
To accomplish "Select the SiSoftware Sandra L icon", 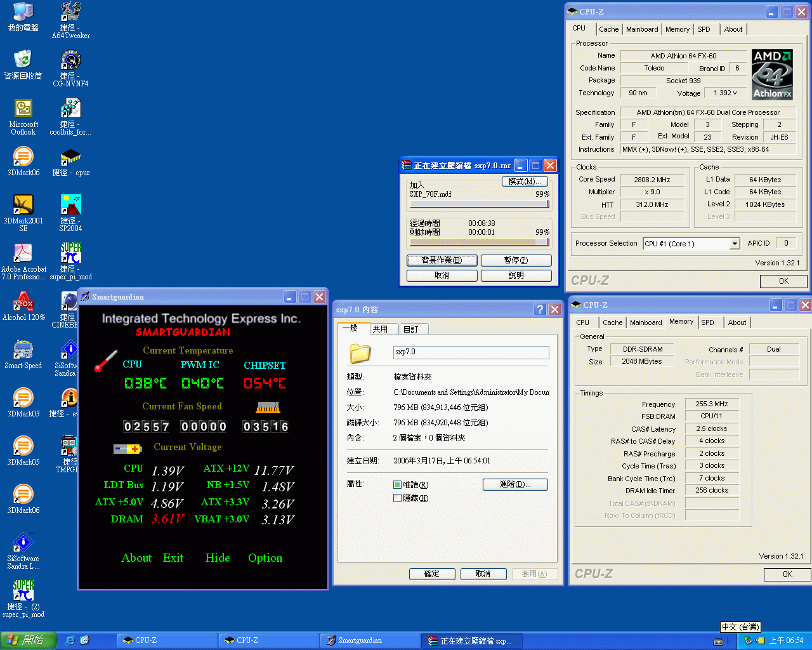I will [23, 551].
